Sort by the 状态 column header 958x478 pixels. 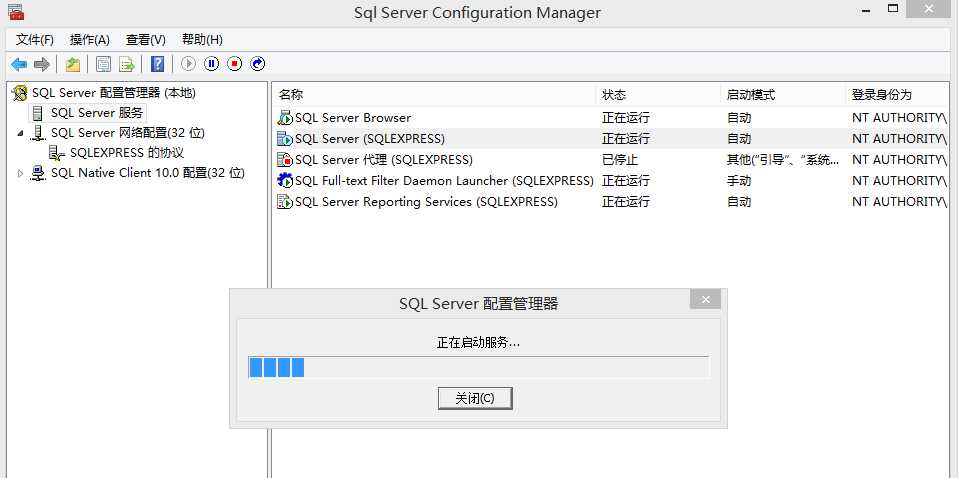point(658,95)
